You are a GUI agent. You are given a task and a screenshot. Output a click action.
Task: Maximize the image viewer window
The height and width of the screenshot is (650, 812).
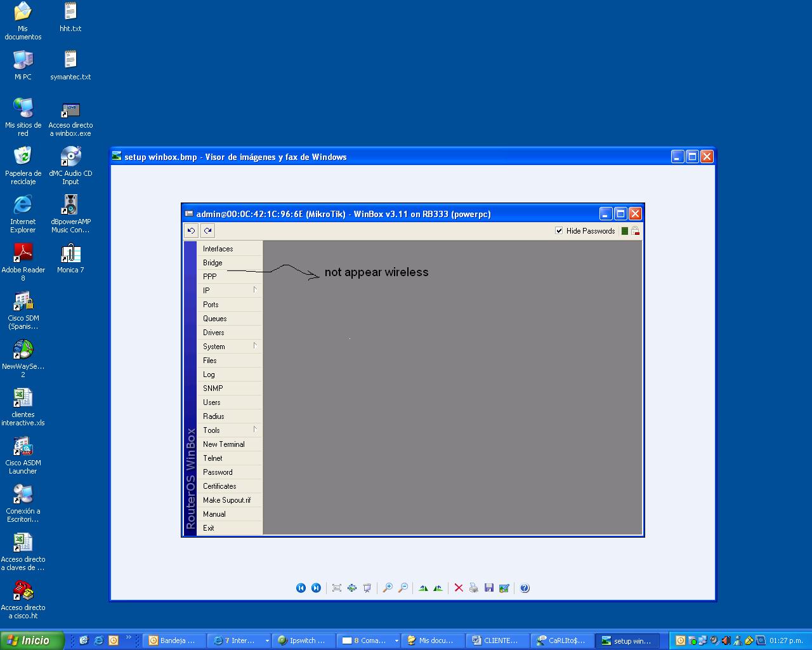[x=692, y=156]
